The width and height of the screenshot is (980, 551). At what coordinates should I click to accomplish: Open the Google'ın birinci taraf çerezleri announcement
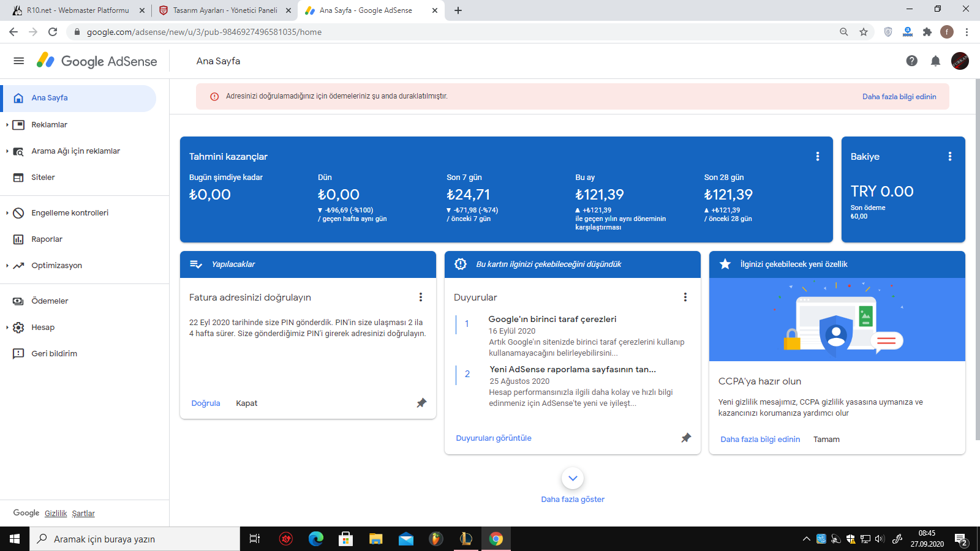(x=552, y=319)
